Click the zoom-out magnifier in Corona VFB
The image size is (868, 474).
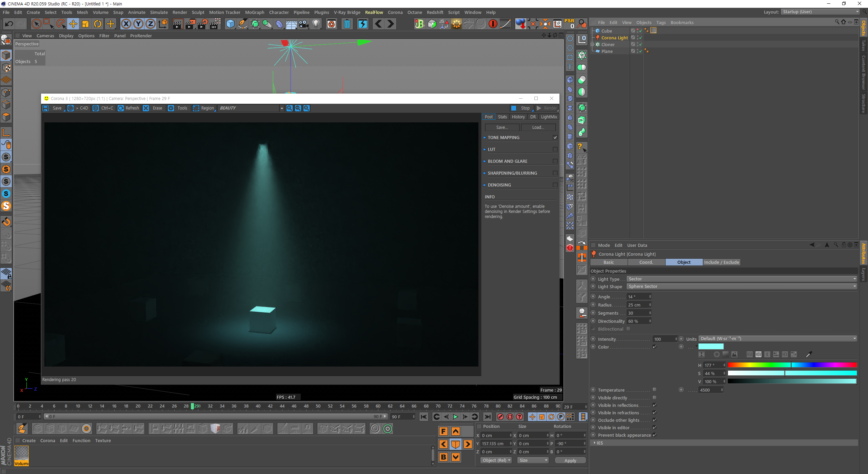click(x=298, y=108)
